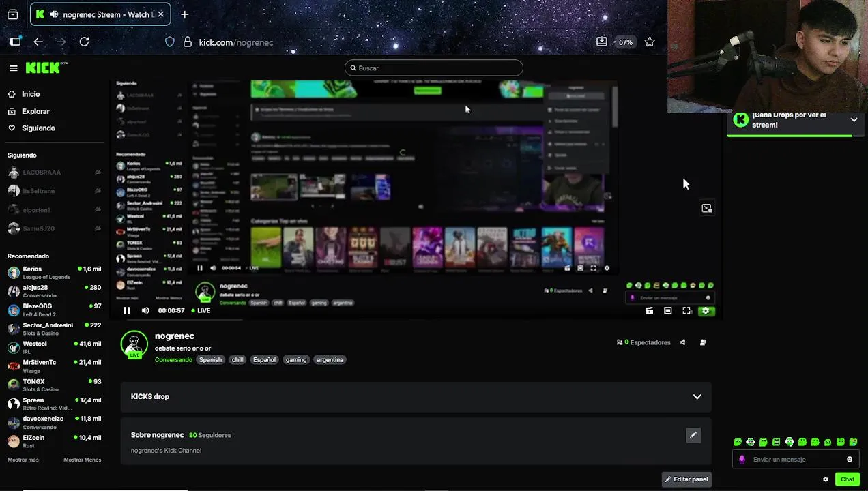Select the Español tag
The height and width of the screenshot is (491, 868).
pyautogui.click(x=264, y=359)
